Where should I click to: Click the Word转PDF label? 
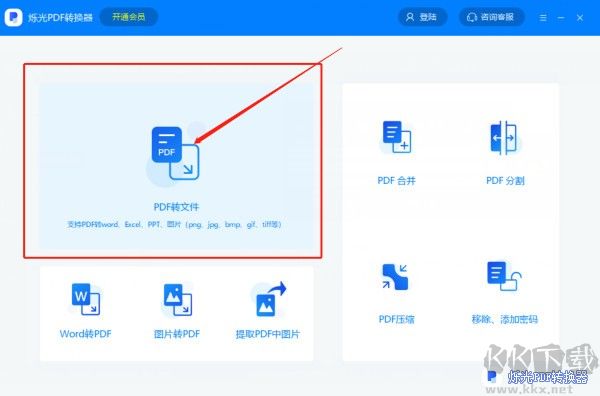click(x=86, y=334)
